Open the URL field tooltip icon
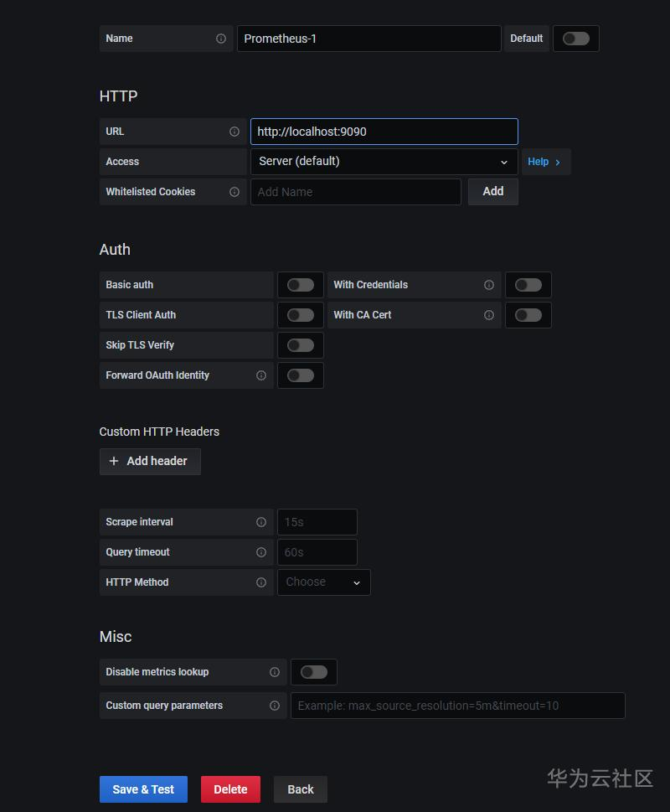The height and width of the screenshot is (812, 670). (x=233, y=132)
